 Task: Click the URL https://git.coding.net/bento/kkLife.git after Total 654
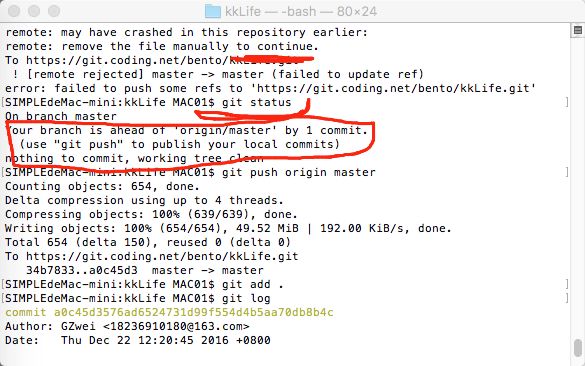click(162, 256)
